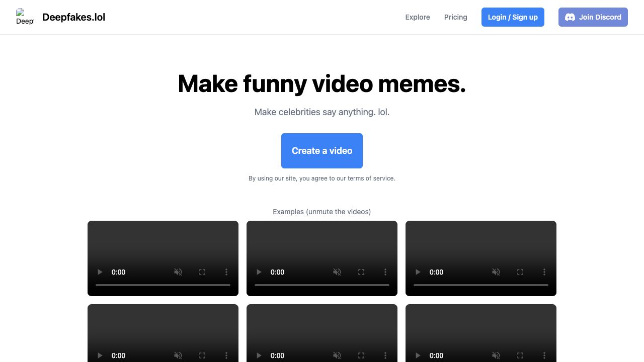Image resolution: width=644 pixels, height=362 pixels.
Task: Unmute the top-row right example video
Action: coord(496,272)
